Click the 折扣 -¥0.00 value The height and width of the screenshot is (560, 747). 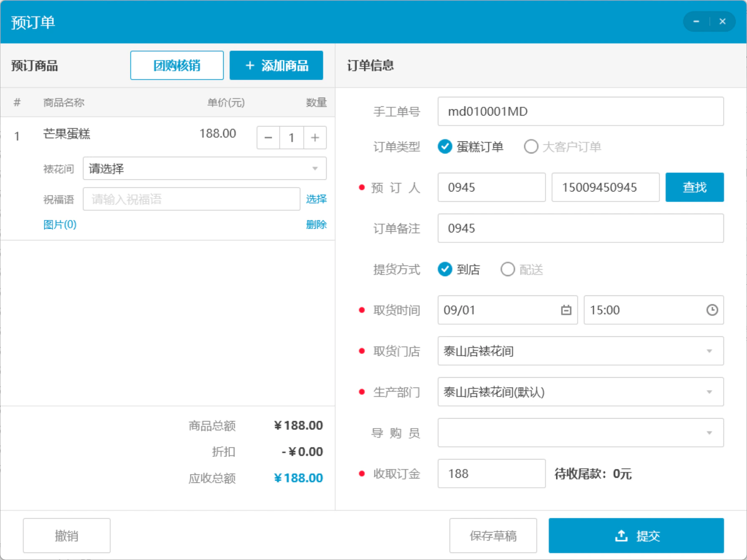click(302, 452)
